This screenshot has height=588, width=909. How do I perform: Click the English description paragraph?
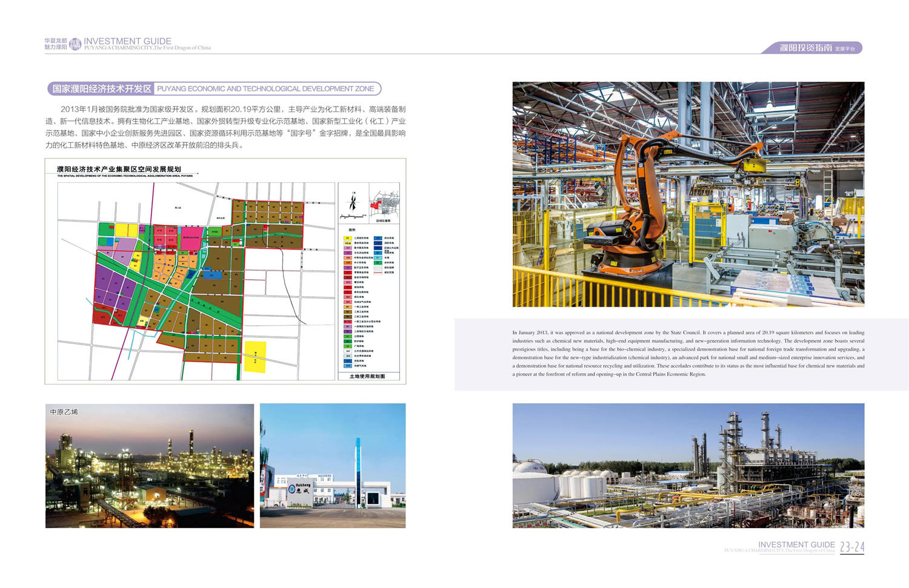coord(688,353)
